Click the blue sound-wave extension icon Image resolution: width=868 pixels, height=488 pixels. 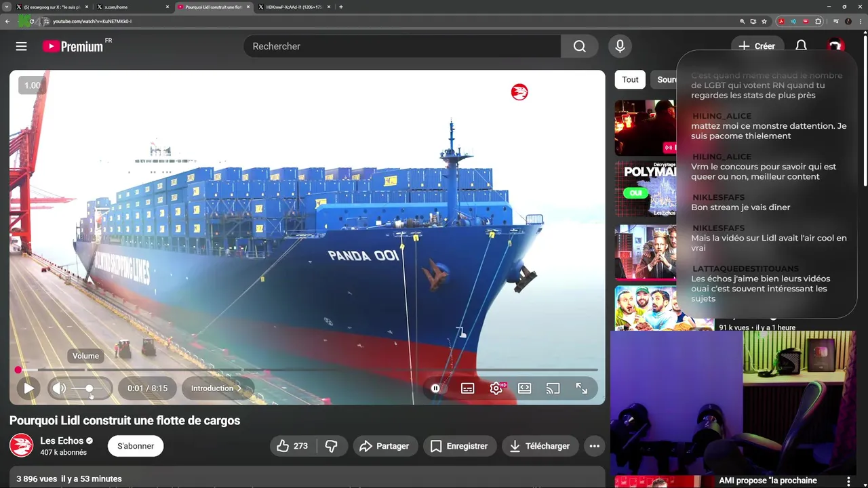coord(793,21)
